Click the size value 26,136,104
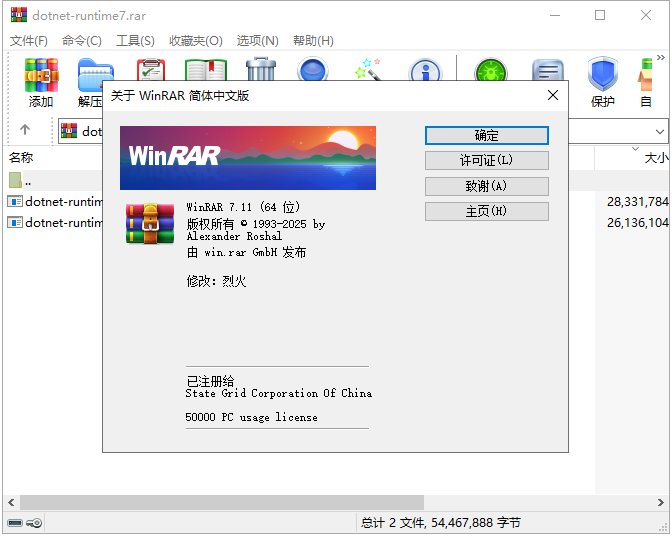The width and height of the screenshot is (672, 536). point(638,222)
